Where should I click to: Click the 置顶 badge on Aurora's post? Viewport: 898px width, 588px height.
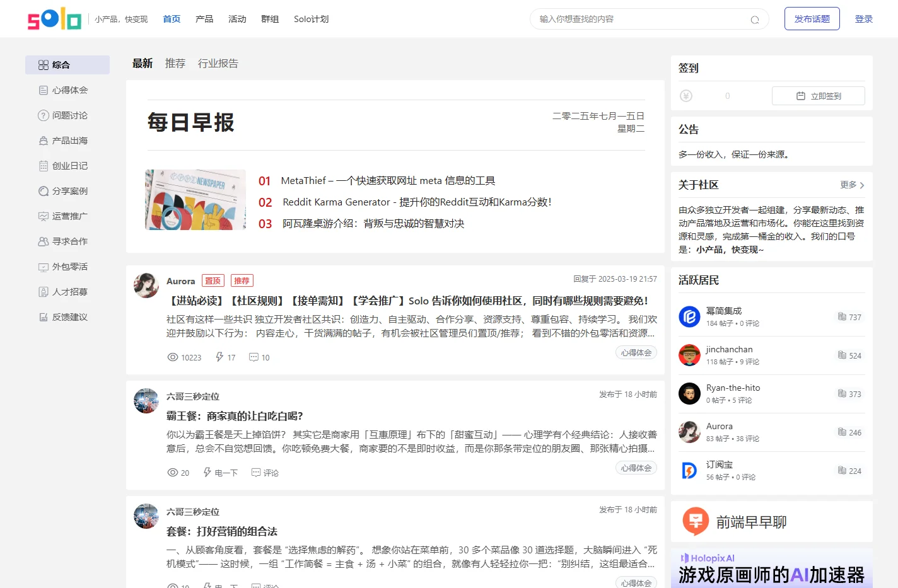[213, 281]
